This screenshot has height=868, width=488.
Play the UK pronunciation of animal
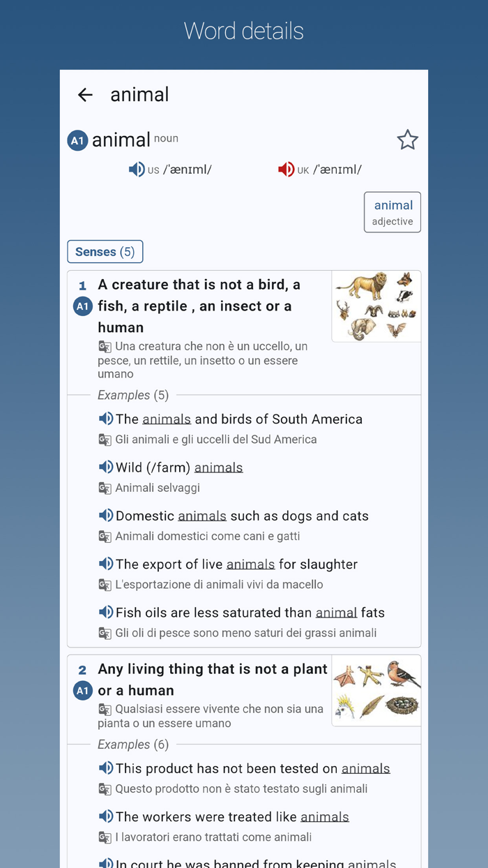coord(286,169)
